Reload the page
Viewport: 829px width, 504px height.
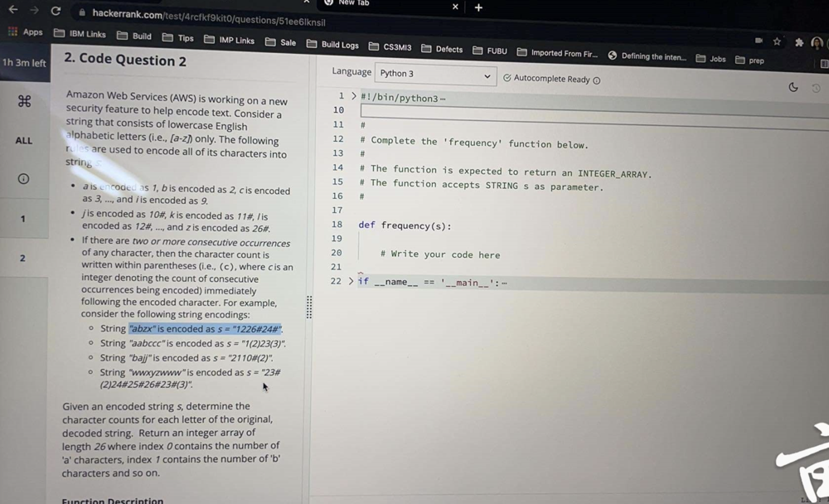click(56, 11)
